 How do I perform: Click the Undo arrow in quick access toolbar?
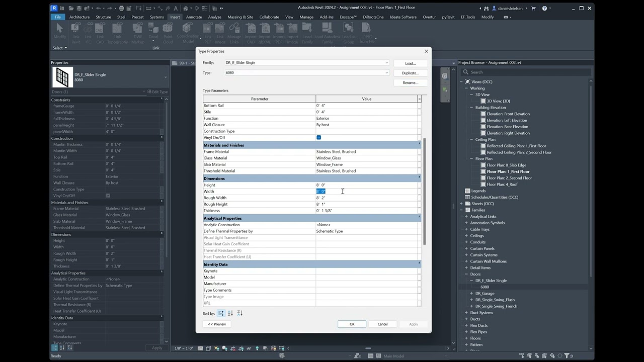99,8
